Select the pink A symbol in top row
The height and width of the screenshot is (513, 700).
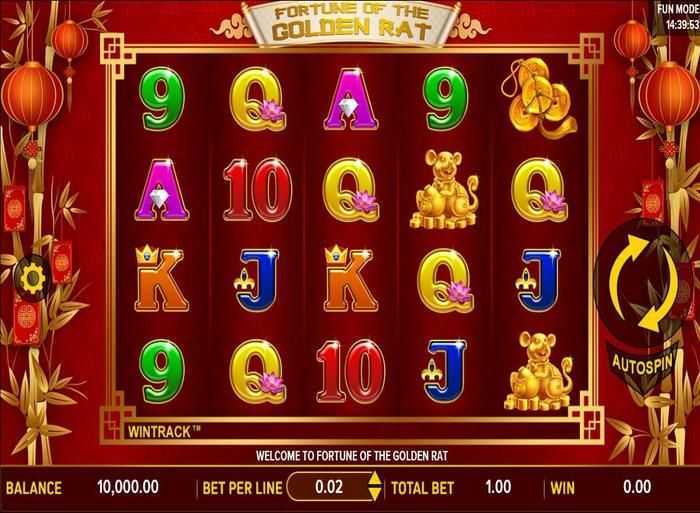(x=351, y=99)
